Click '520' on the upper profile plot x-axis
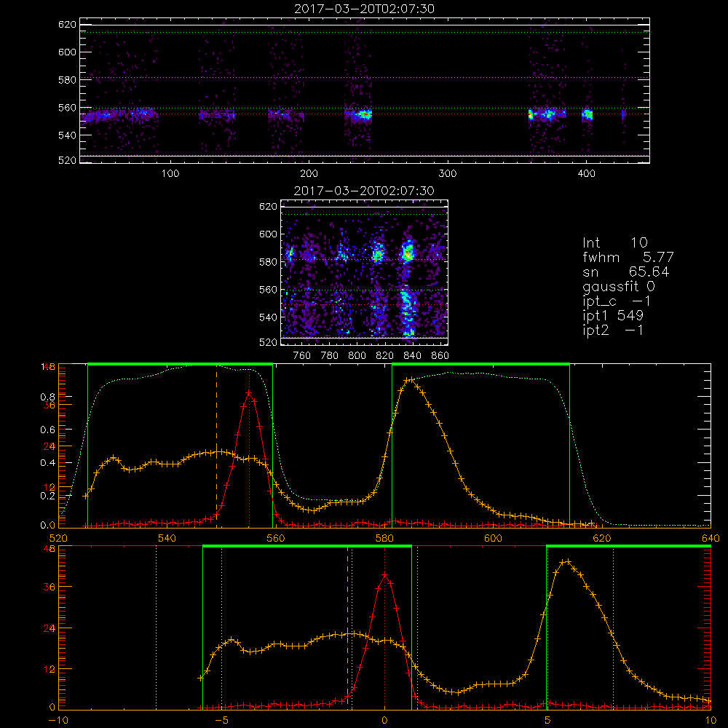 point(58,538)
